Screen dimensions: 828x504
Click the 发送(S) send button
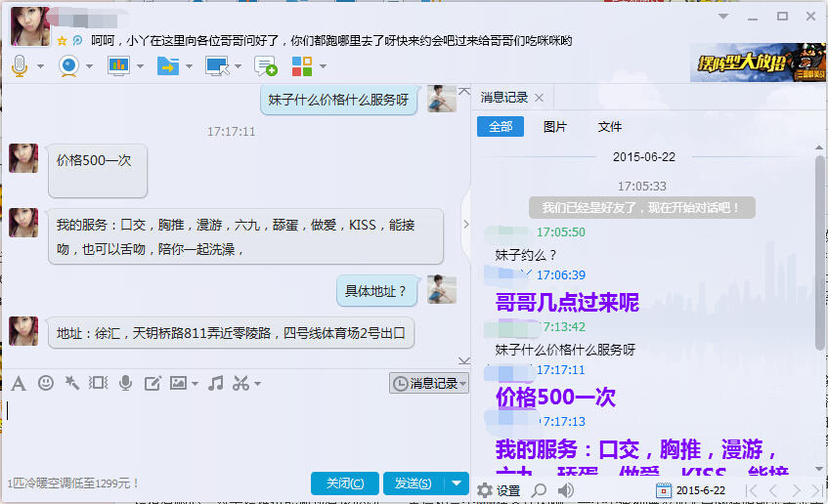click(x=414, y=483)
